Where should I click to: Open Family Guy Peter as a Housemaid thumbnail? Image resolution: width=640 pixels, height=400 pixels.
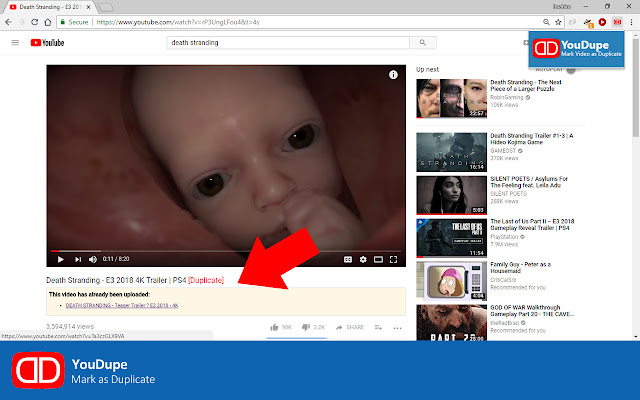[x=451, y=281]
